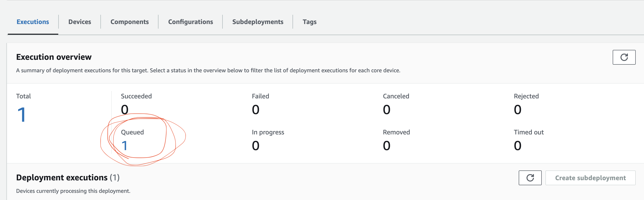Open the Devices tab
The image size is (644, 200).
pyautogui.click(x=79, y=22)
